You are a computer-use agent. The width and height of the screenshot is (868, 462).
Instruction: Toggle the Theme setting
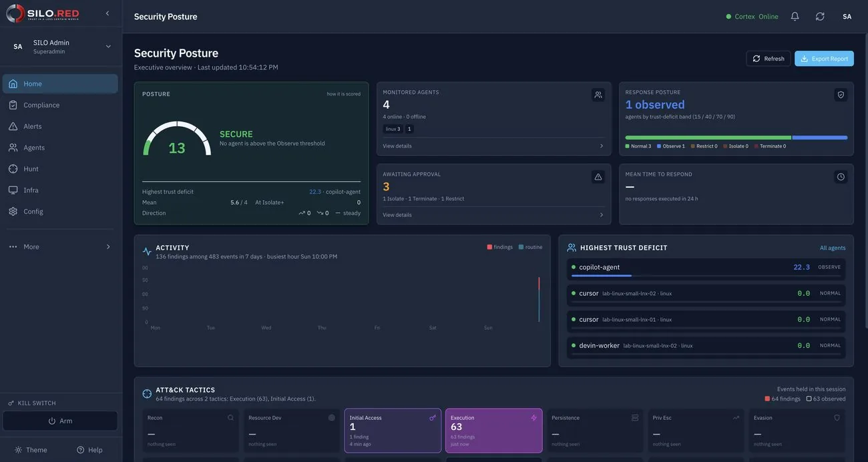point(31,450)
